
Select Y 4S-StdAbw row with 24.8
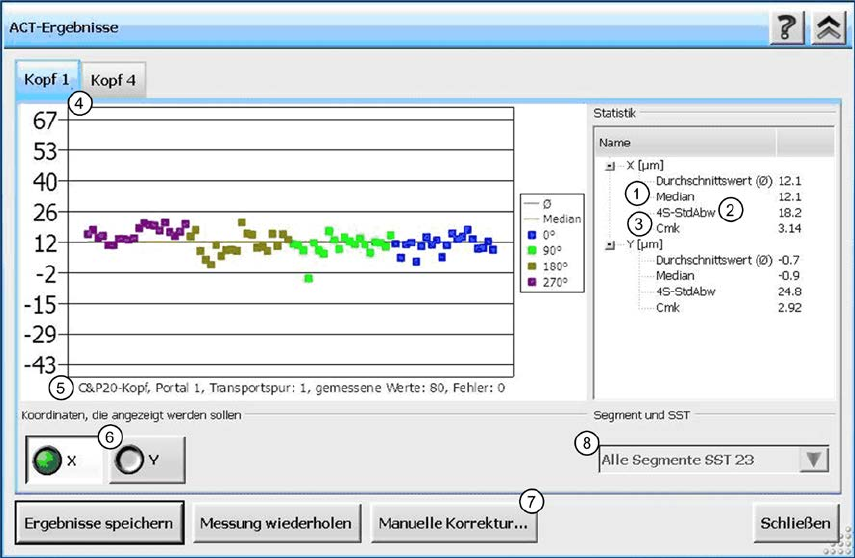coord(728,292)
